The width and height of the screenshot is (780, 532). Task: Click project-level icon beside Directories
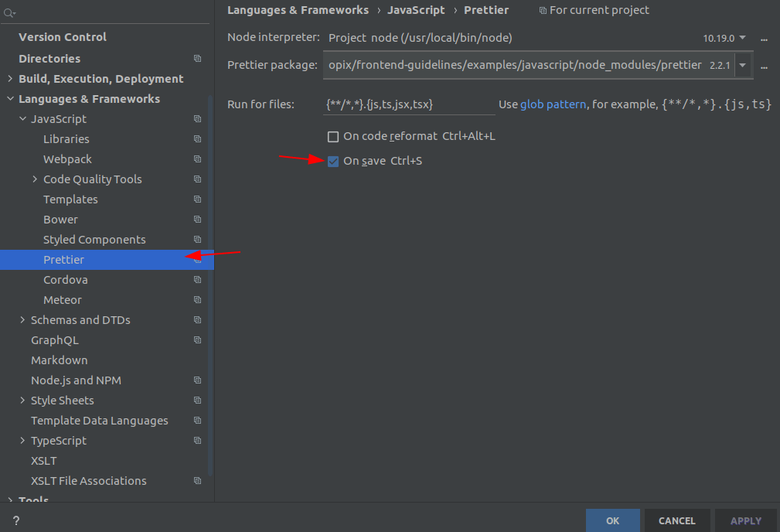click(197, 59)
